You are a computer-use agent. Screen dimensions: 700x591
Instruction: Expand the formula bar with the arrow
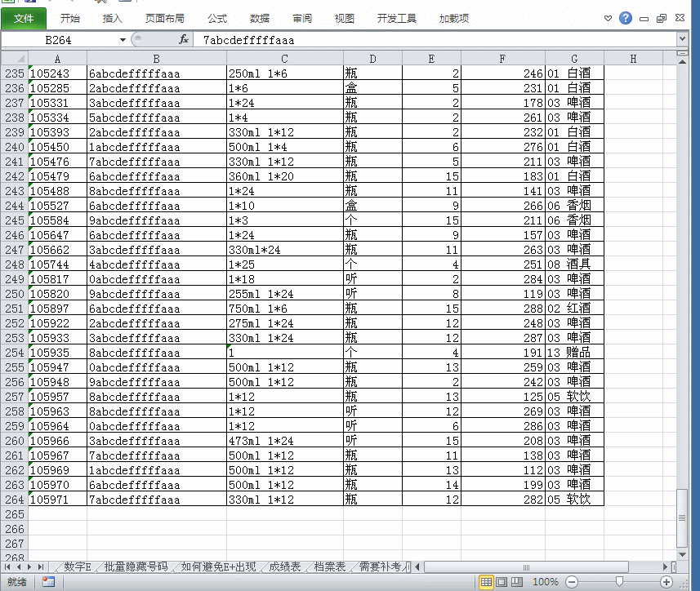pyautogui.click(x=682, y=39)
